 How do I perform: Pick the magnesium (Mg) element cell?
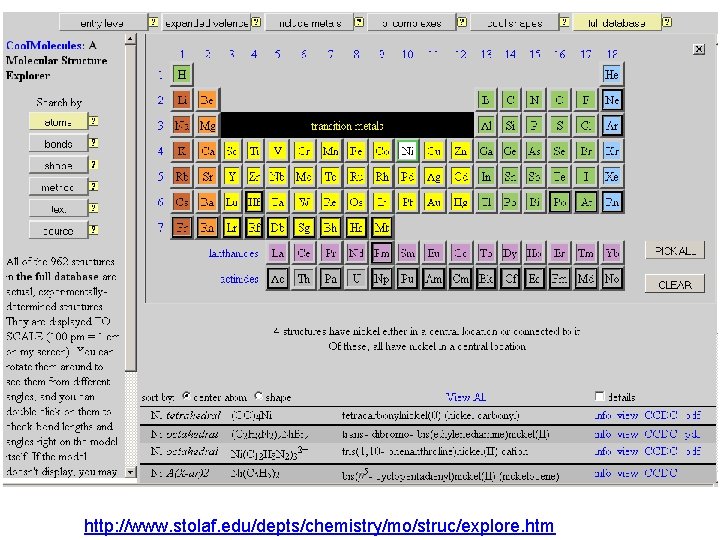click(x=207, y=125)
